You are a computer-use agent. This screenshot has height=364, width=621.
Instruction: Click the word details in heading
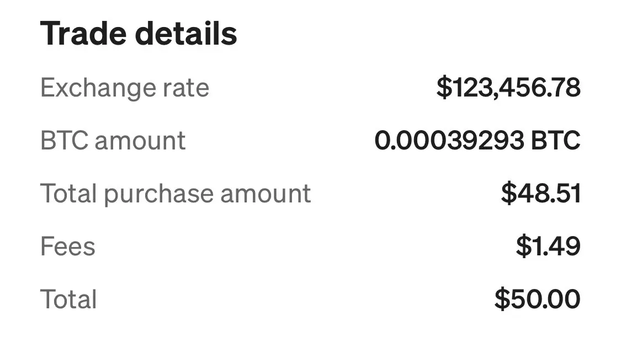186,34
